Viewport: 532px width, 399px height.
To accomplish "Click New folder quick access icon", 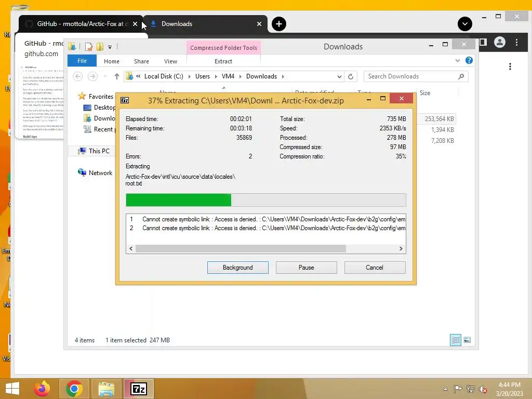I will pyautogui.click(x=100, y=47).
